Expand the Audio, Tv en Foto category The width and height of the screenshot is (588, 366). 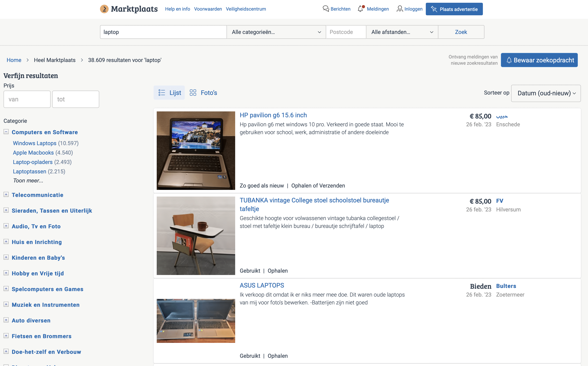click(x=6, y=226)
